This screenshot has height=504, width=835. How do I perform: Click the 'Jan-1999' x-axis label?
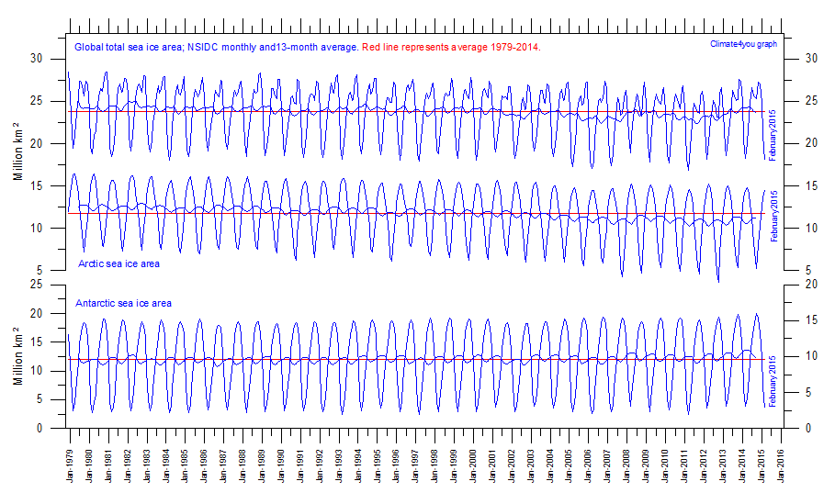click(454, 466)
